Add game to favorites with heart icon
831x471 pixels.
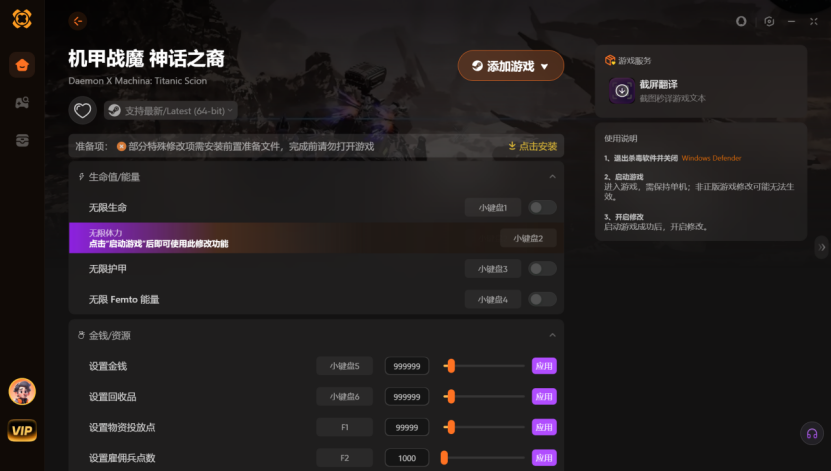tap(82, 111)
